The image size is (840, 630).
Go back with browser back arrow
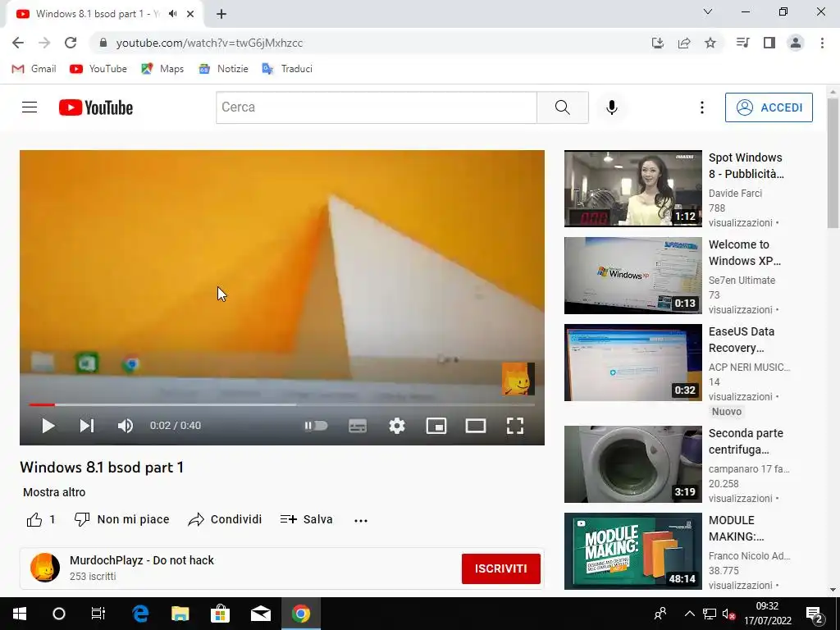point(18,43)
